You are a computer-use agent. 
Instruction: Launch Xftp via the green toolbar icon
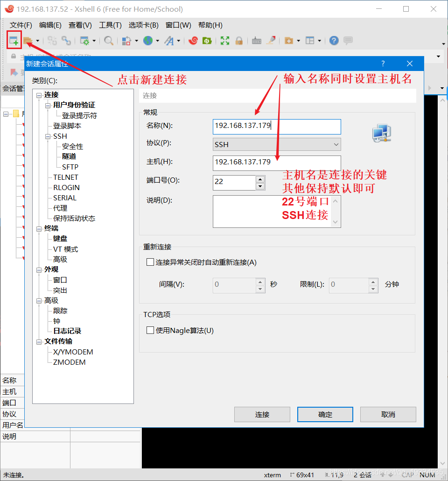tap(207, 41)
